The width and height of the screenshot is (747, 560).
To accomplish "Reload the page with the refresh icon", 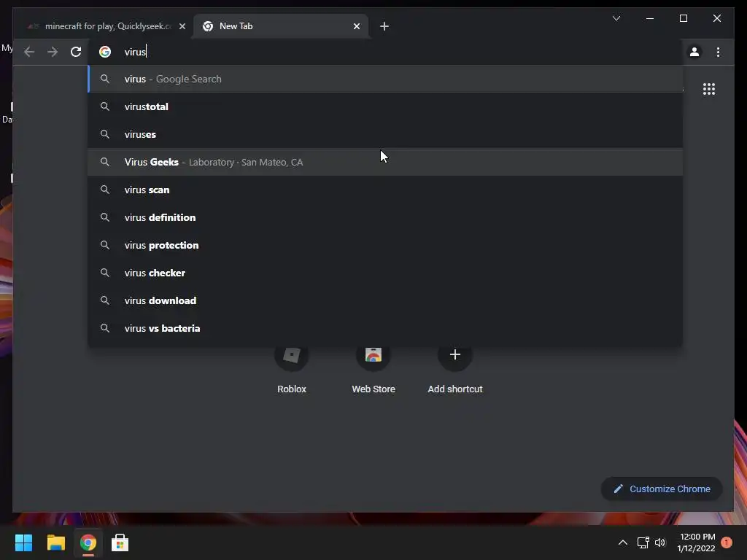I will click(76, 52).
